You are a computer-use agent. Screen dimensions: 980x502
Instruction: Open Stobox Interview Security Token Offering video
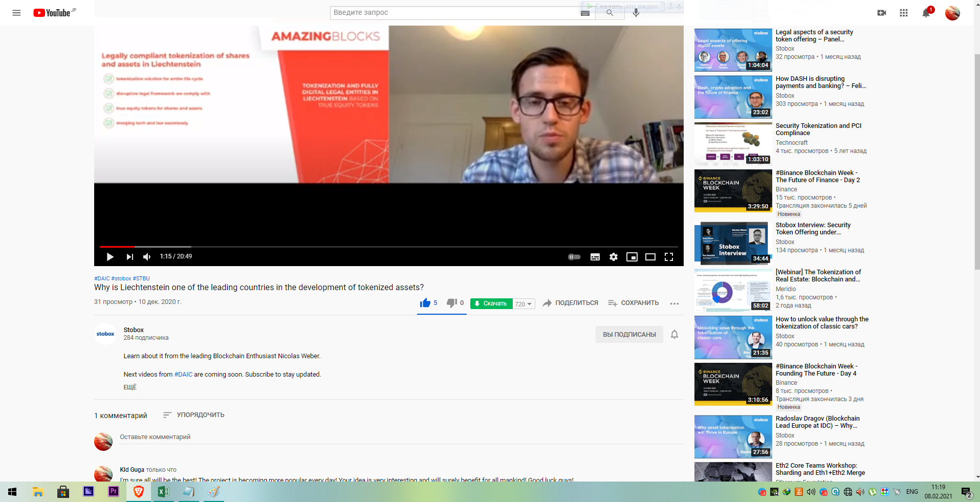pos(813,229)
